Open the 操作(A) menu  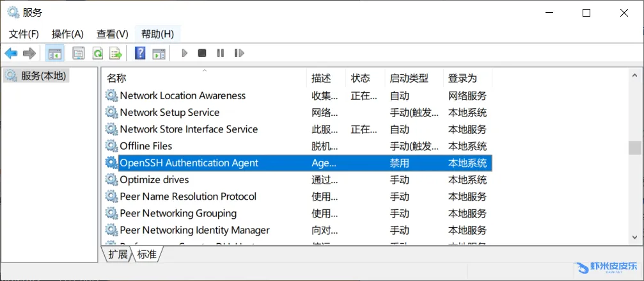click(x=67, y=34)
